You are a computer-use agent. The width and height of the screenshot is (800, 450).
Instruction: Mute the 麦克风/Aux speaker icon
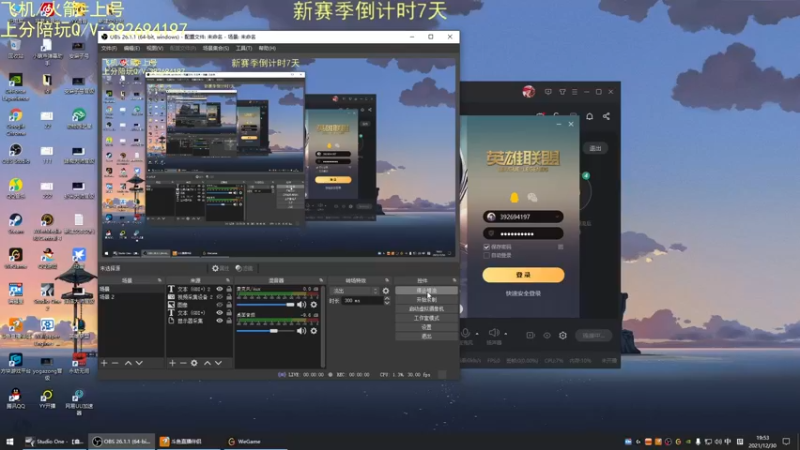[302, 305]
